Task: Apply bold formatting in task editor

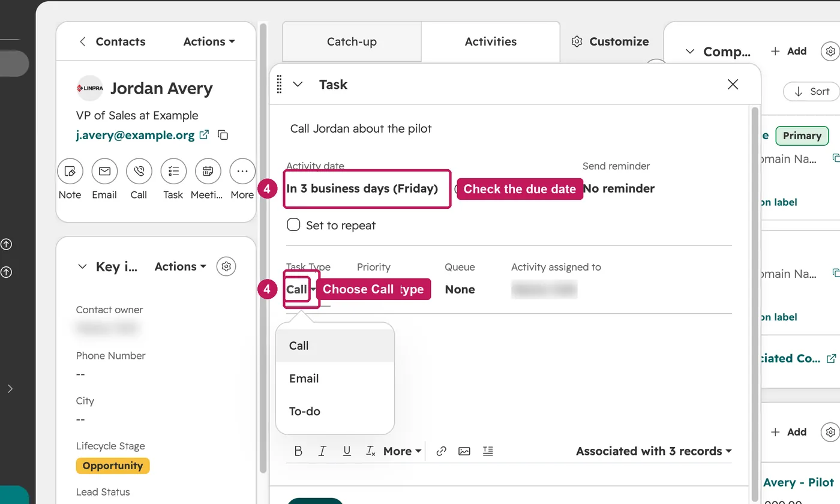Action: tap(298, 451)
